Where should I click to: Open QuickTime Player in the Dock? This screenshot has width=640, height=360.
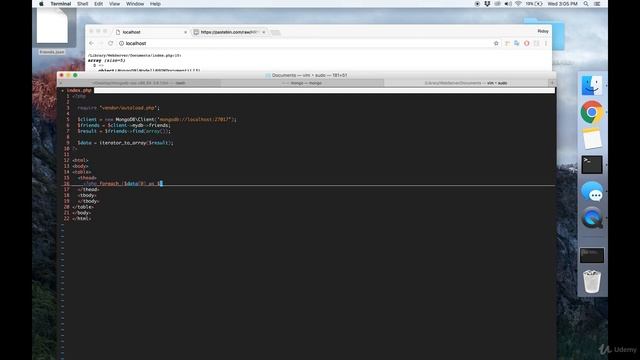point(592,218)
